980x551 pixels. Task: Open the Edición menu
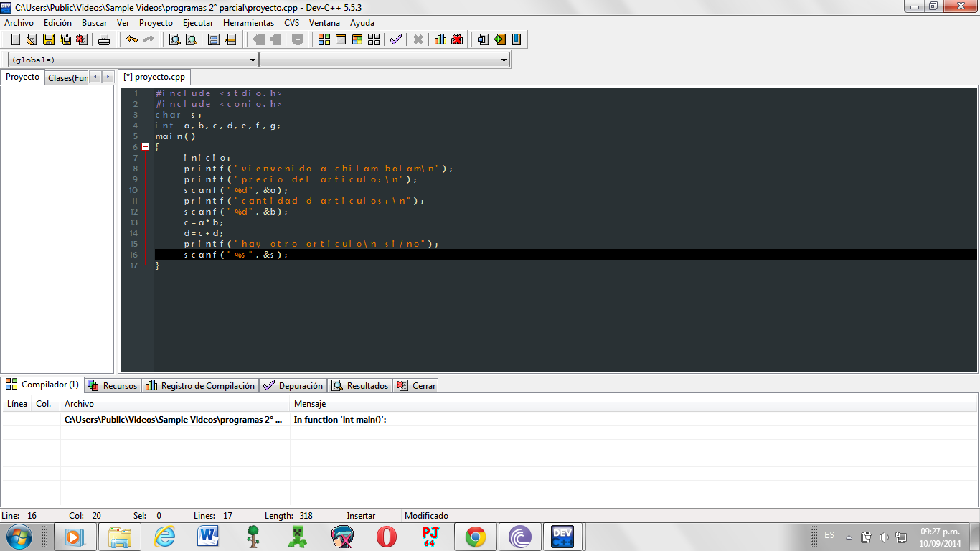57,23
